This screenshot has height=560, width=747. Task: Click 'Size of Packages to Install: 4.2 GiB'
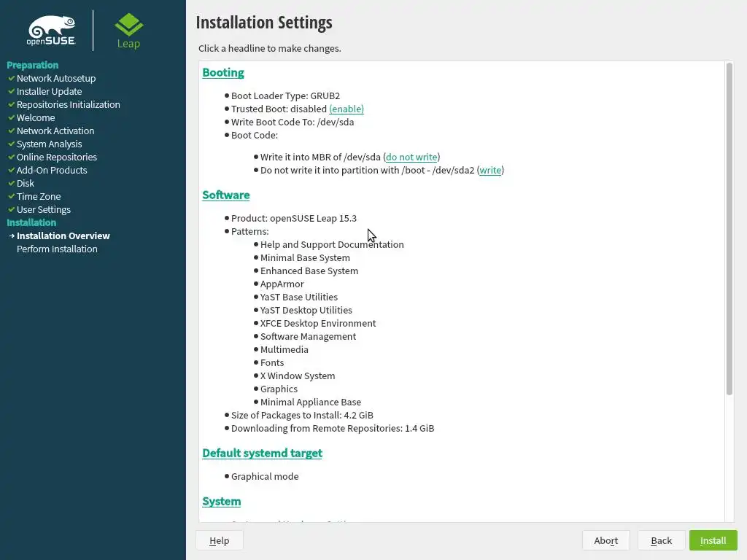coord(302,415)
